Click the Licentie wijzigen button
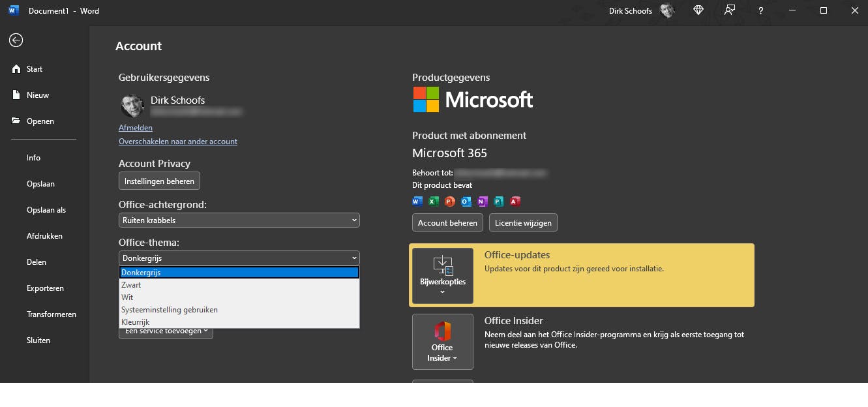 (523, 222)
